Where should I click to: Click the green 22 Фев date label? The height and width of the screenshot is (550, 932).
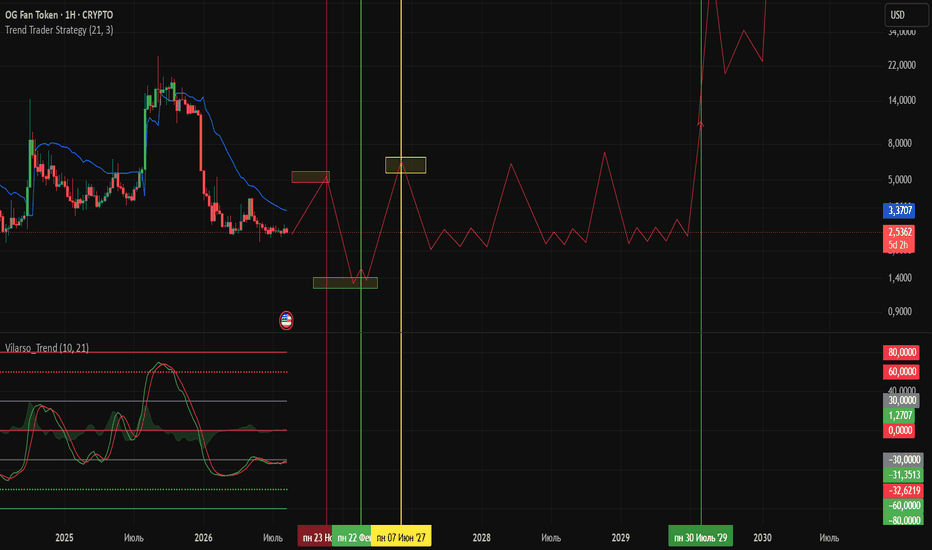click(351, 538)
